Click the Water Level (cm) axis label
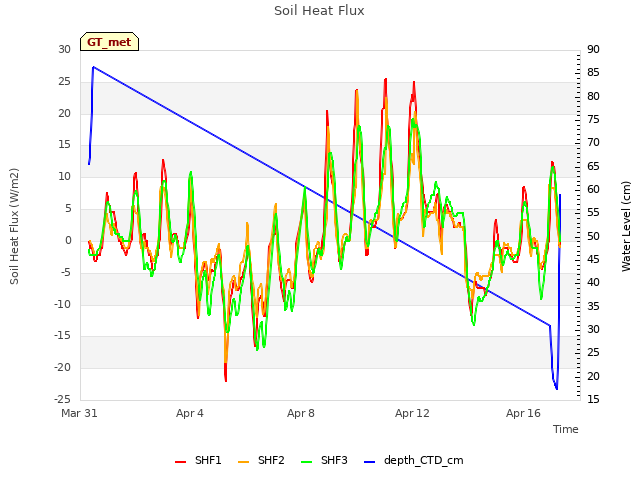Viewport: 640px width, 480px height. [x=626, y=227]
